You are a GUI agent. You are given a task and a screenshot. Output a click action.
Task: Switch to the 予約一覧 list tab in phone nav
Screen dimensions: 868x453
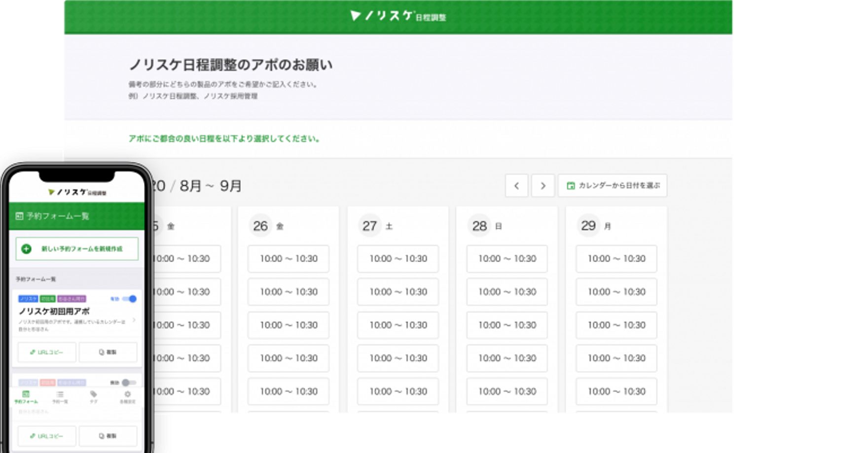point(60,397)
